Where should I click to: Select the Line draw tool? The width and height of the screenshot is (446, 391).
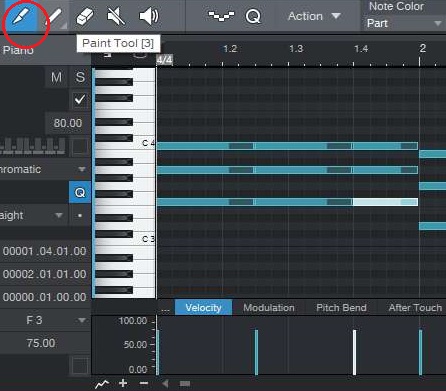[54, 17]
